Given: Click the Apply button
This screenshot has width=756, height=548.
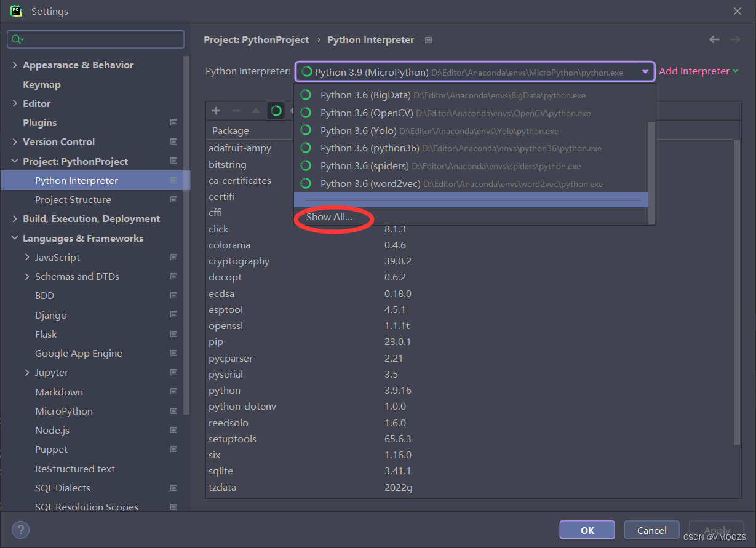Looking at the screenshot, I should (x=717, y=530).
